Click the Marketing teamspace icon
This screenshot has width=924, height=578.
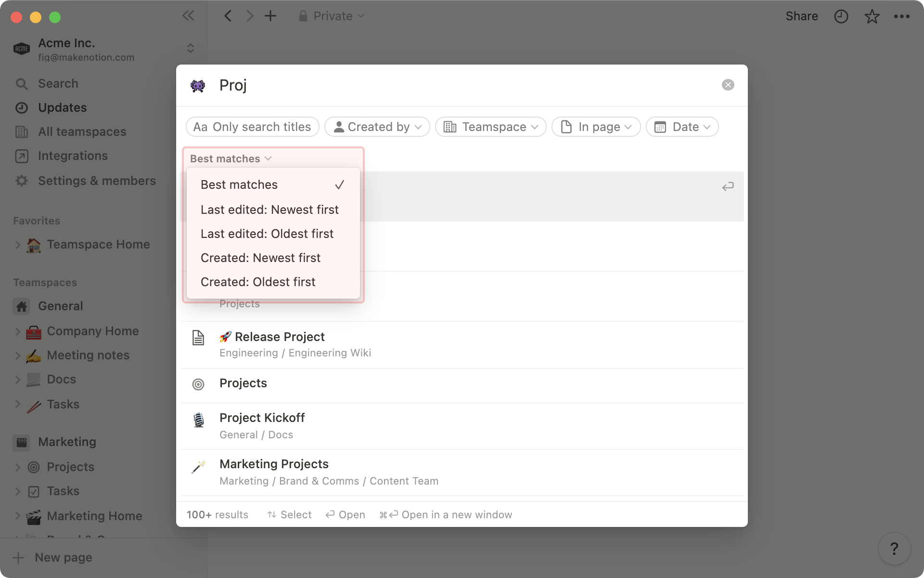[x=22, y=442]
